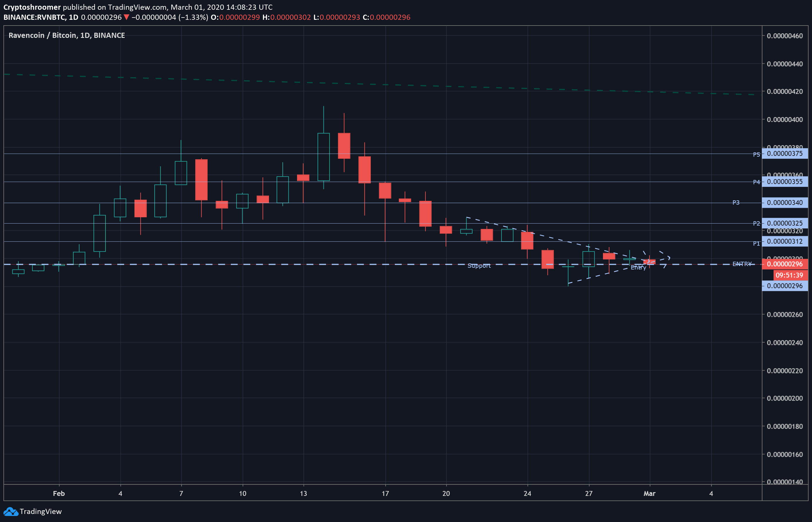812x522 pixels.
Task: Click the Feb date label on the time axis
Action: point(59,494)
